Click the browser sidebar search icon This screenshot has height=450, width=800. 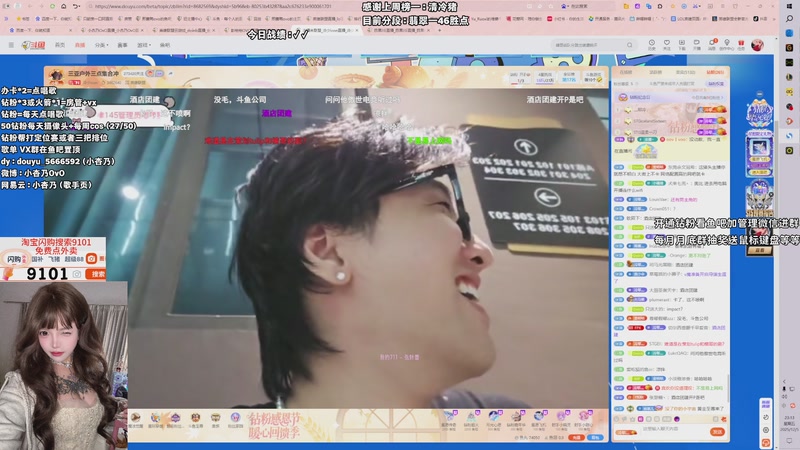[789, 18]
